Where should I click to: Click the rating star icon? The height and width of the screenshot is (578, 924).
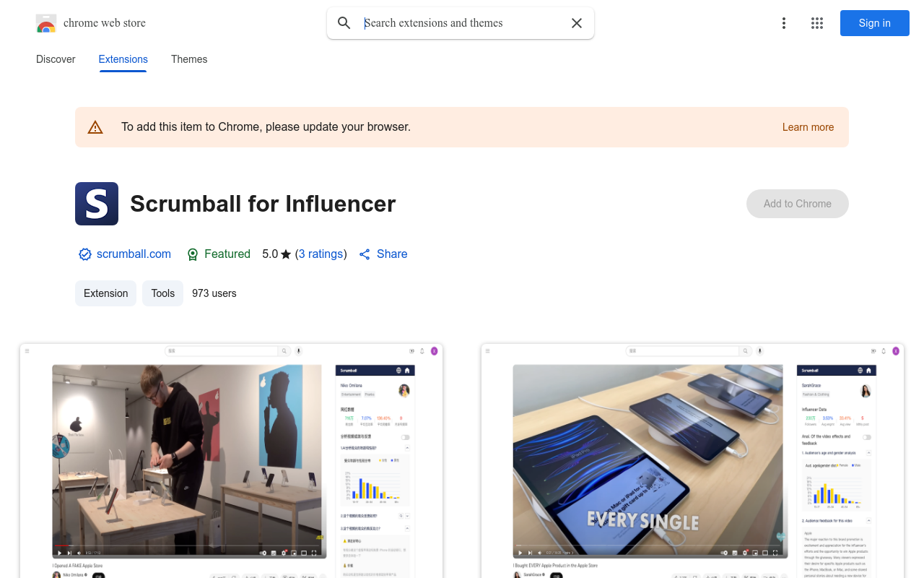(x=286, y=254)
